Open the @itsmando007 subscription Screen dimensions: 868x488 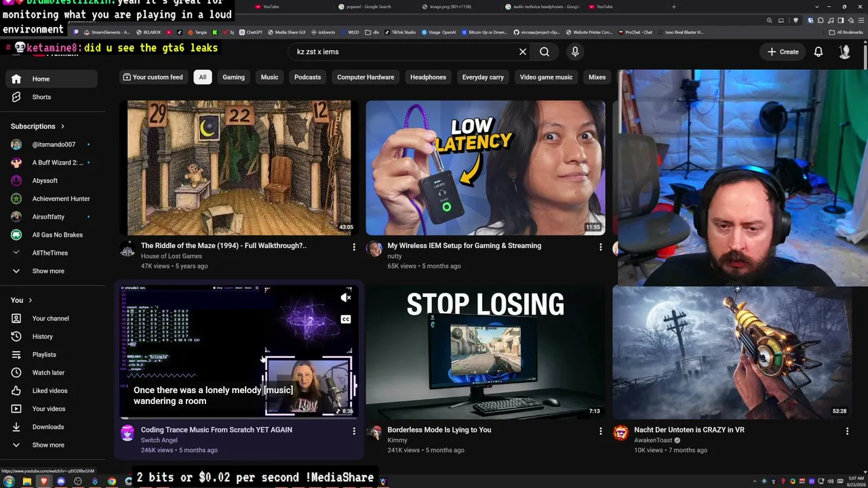52,144
